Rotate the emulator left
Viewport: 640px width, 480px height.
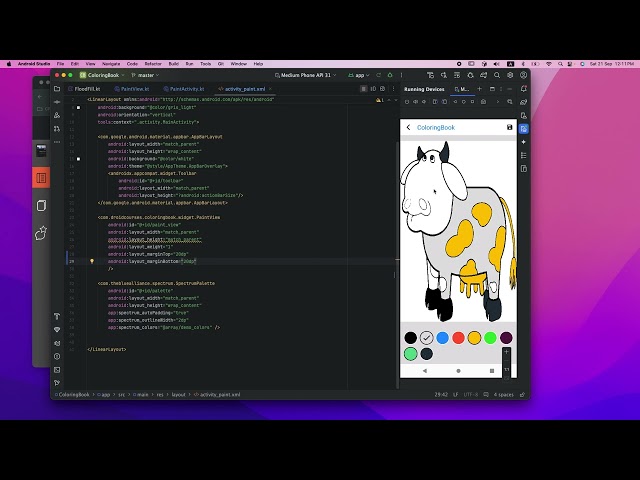(x=435, y=102)
